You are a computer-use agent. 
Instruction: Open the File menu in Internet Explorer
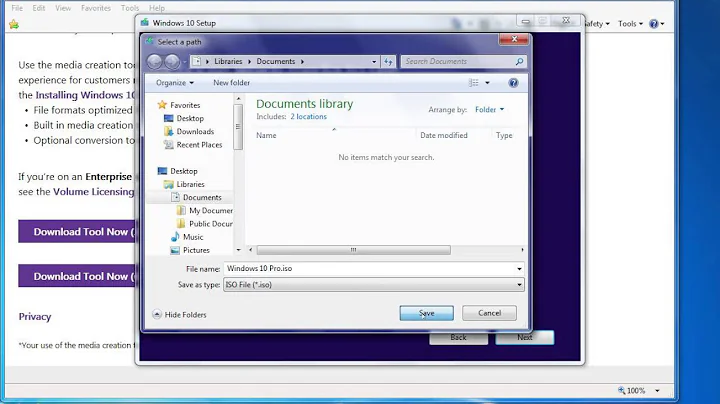[17, 8]
